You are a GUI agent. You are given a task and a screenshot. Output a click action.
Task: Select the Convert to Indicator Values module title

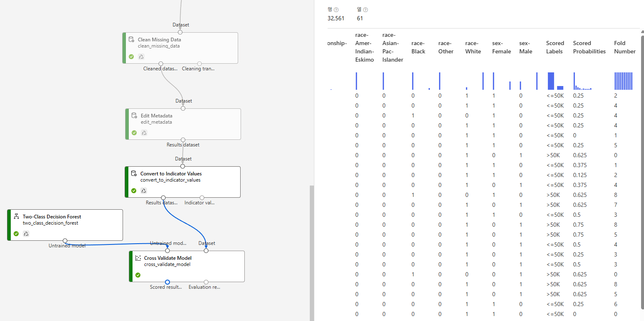point(171,174)
